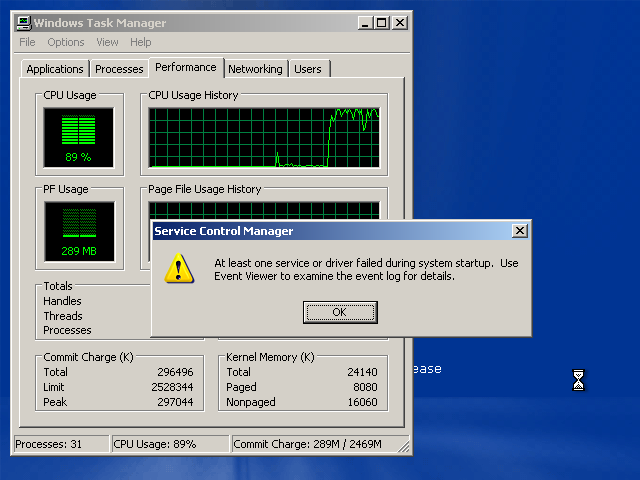640x480 pixels.
Task: Open the Help menu
Action: tap(140, 42)
